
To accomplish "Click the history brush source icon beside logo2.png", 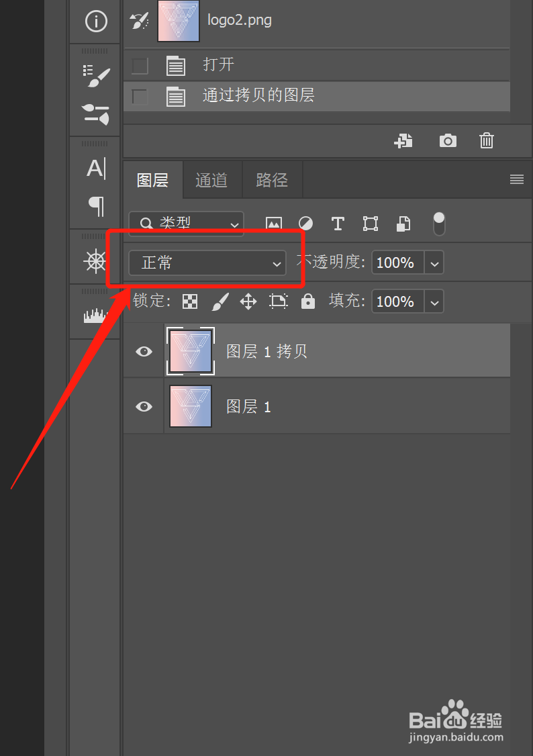I will point(139,20).
